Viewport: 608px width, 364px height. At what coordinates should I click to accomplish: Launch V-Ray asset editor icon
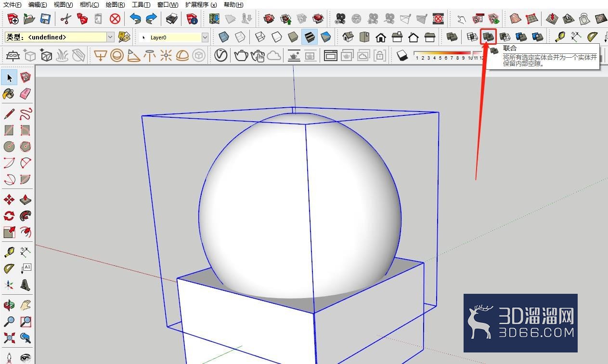point(220,56)
